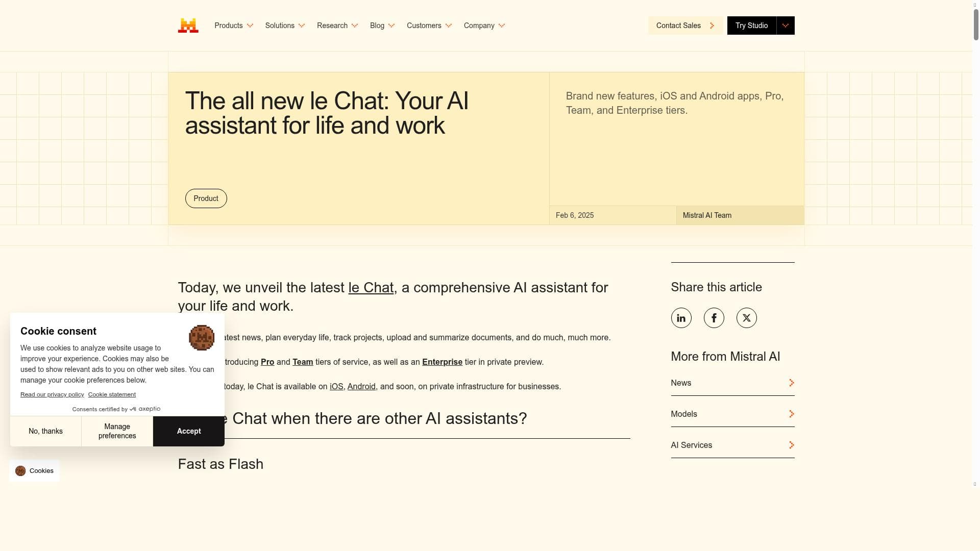Open the Try Studio dropdown arrow
The image size is (980, 551).
785,26
